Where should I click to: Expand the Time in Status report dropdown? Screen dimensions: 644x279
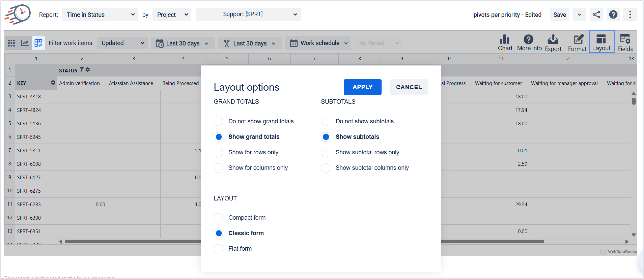pyautogui.click(x=100, y=14)
